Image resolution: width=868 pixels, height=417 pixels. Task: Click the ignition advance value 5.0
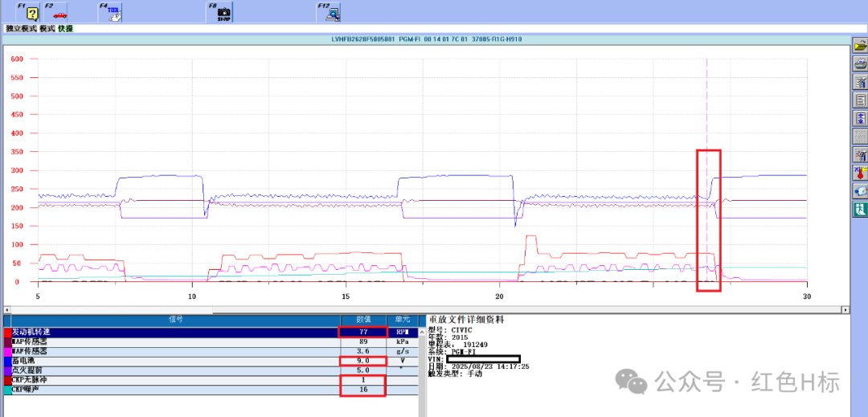click(362, 370)
